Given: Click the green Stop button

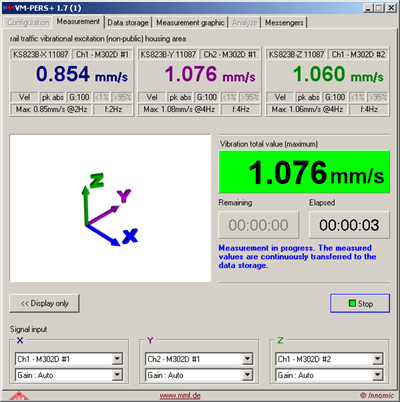Looking at the screenshot, I should (x=360, y=303).
